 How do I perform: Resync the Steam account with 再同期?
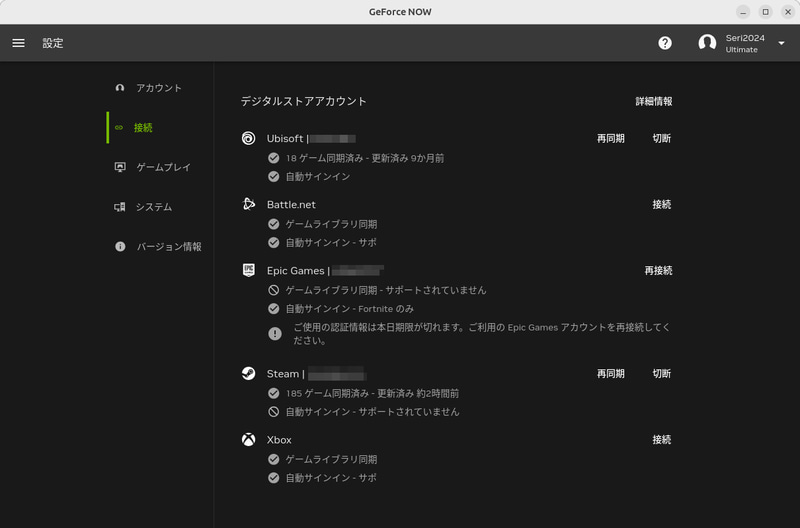[x=611, y=373]
